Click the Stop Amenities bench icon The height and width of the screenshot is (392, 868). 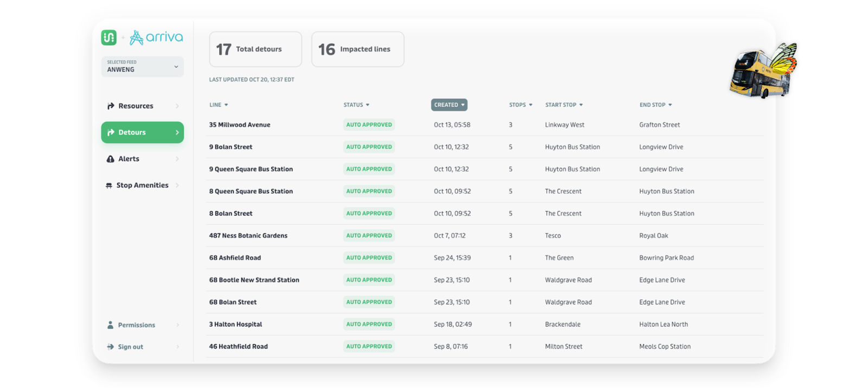tap(109, 186)
